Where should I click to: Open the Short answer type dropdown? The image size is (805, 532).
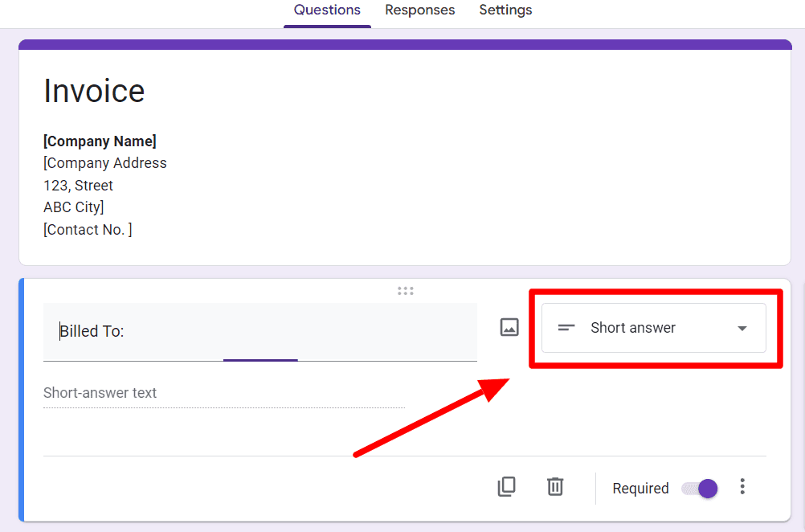[x=653, y=328]
